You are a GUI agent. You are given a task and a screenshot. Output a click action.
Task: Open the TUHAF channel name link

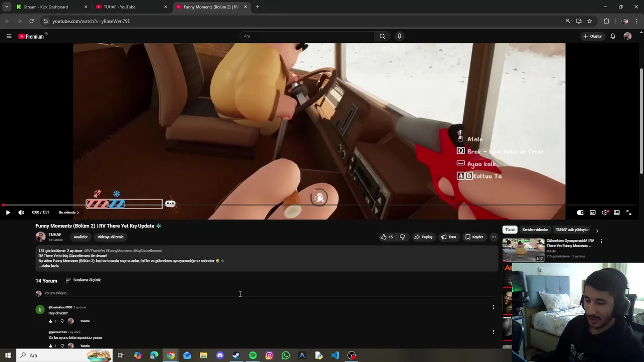(55, 235)
